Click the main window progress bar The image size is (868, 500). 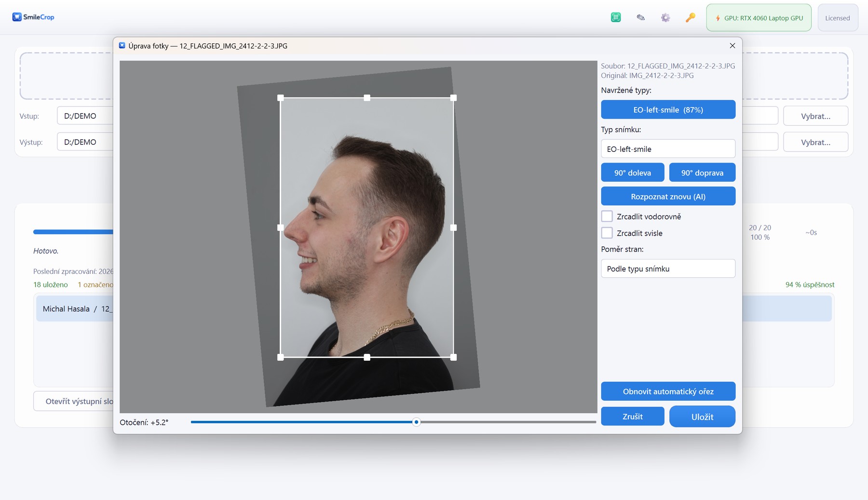click(x=73, y=232)
